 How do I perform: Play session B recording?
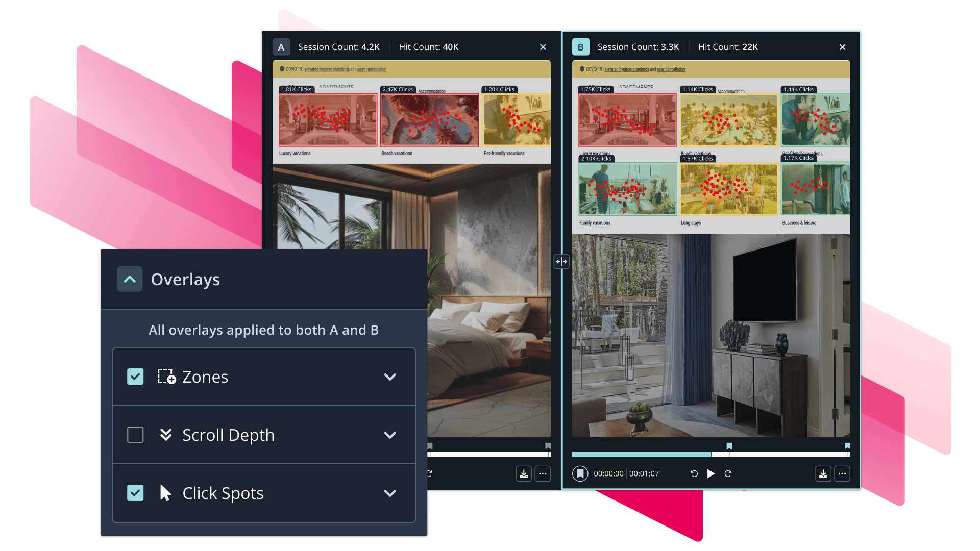tap(712, 473)
